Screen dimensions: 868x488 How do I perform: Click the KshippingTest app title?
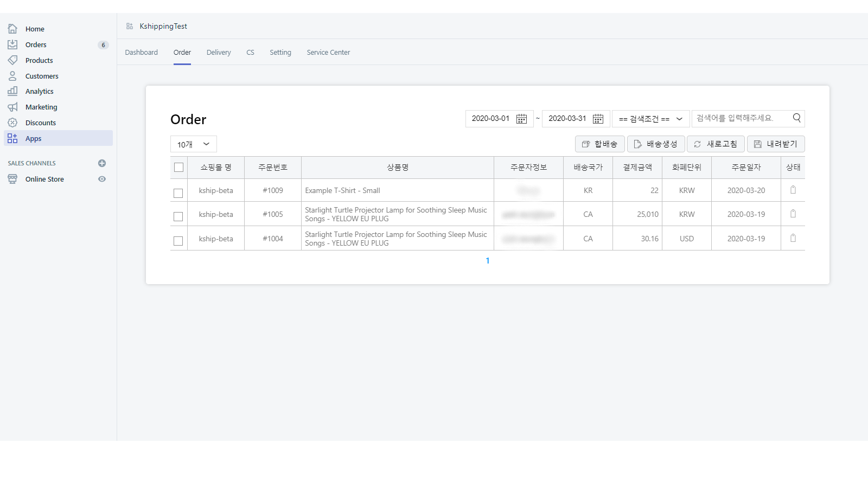(163, 26)
